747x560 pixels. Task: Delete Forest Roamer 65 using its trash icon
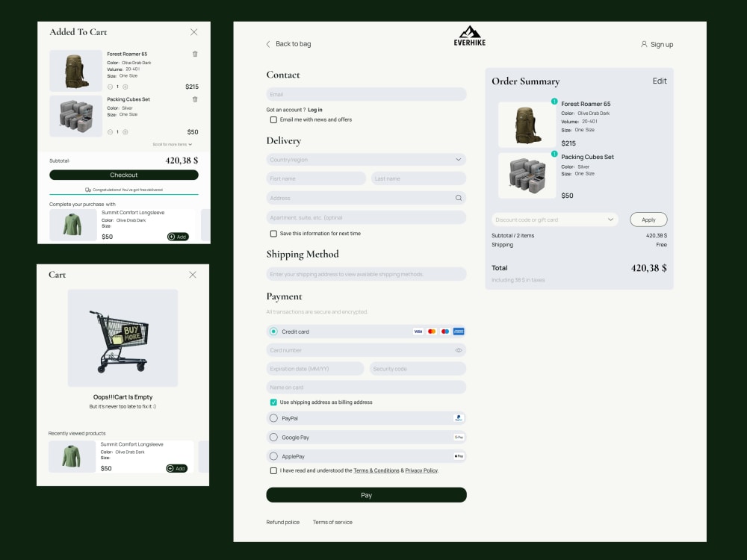click(195, 54)
